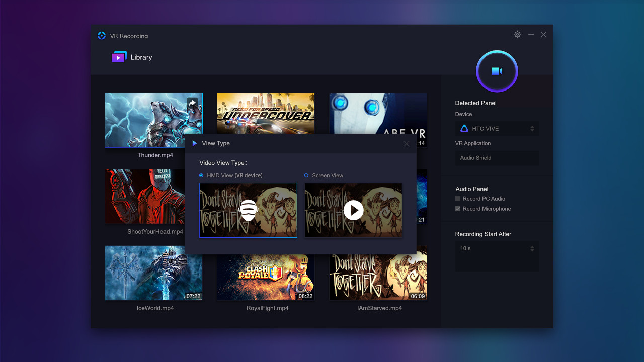This screenshot has height=362, width=644.
Task: Close the View Type dialog
Action: 407,143
